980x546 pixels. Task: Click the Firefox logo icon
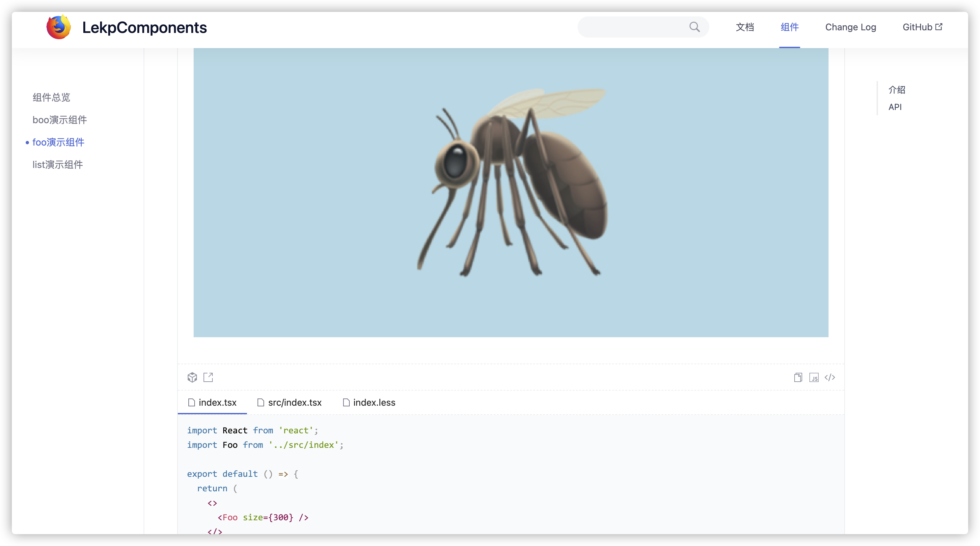pos(58,27)
